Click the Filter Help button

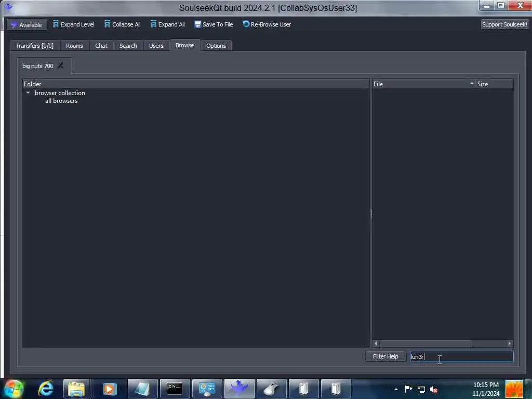pyautogui.click(x=385, y=356)
